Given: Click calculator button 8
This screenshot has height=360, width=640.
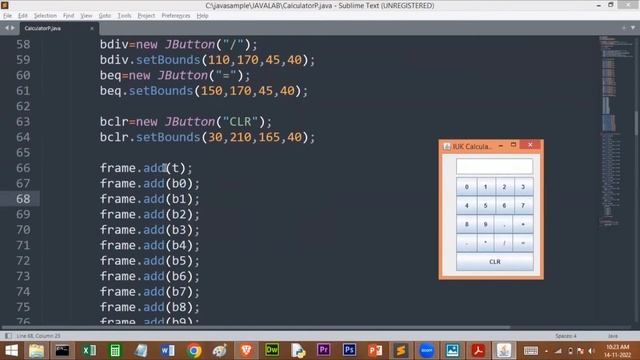Looking at the screenshot, I should (x=467, y=224).
